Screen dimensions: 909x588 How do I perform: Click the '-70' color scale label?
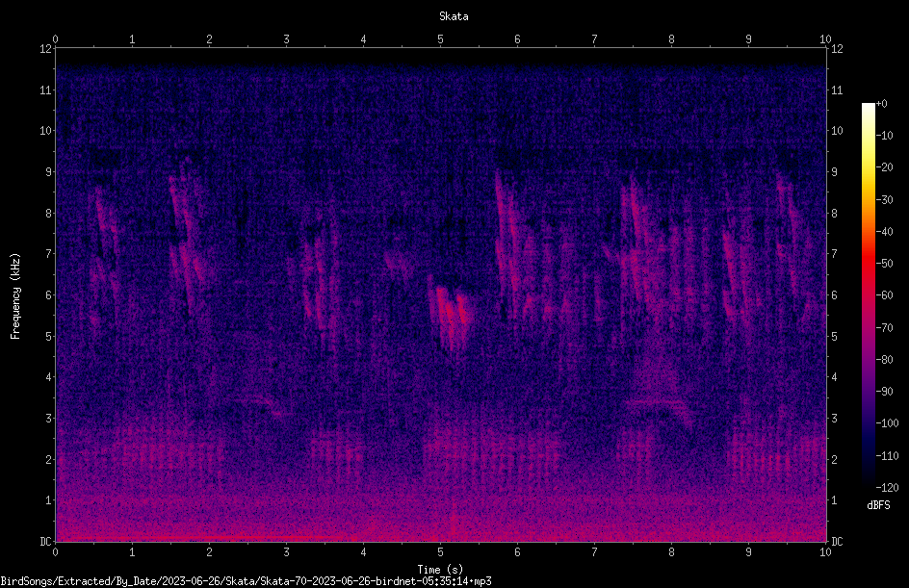tap(884, 328)
